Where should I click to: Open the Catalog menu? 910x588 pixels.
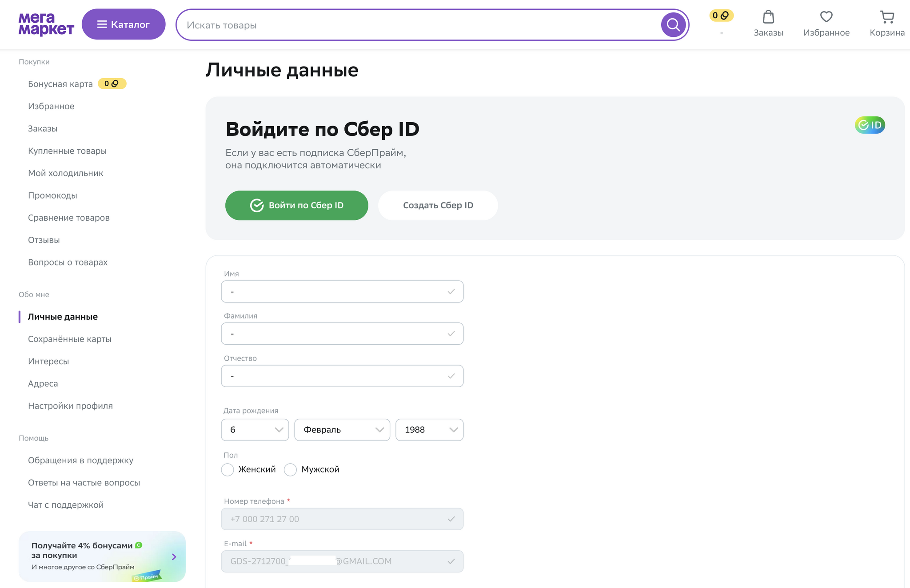click(123, 24)
